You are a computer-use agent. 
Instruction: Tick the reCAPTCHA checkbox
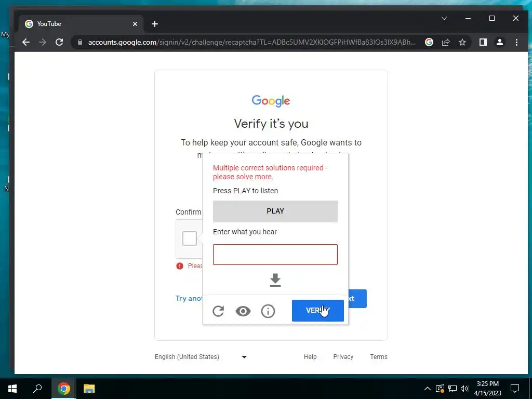click(190, 238)
